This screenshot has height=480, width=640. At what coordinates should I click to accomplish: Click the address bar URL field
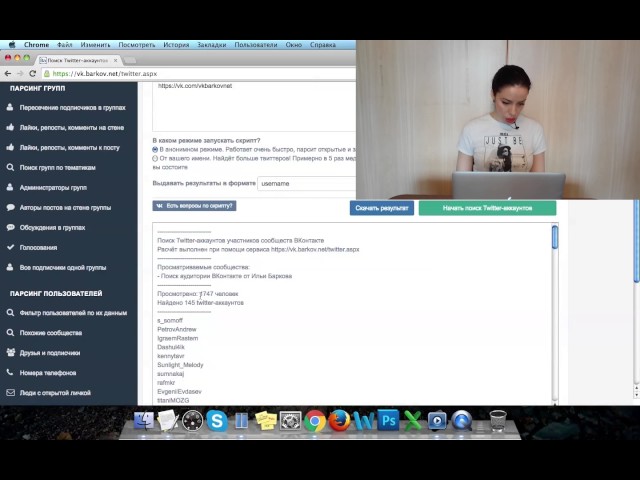click(x=198, y=74)
